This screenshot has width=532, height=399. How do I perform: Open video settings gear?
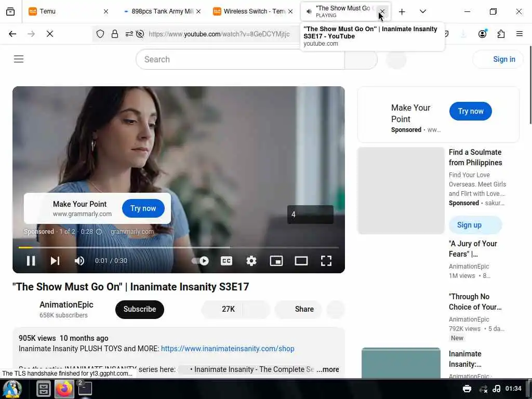tap(251, 261)
